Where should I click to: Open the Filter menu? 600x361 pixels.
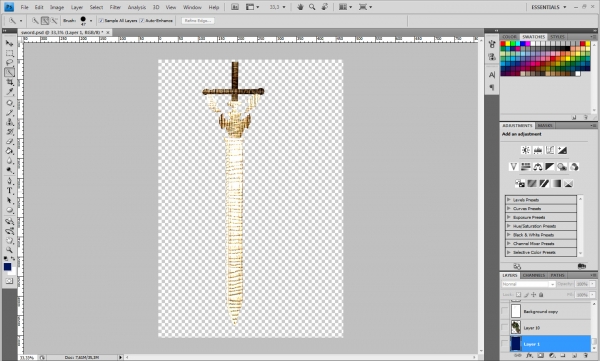[115, 7]
